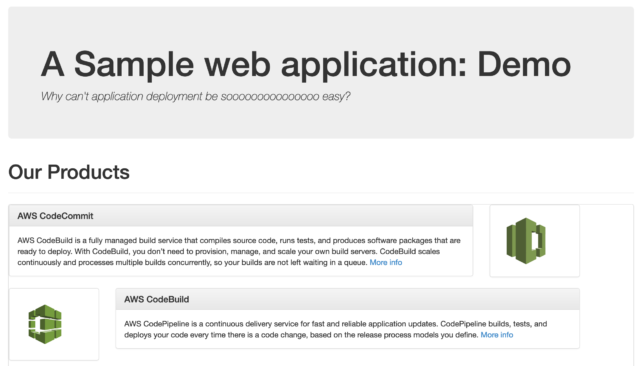Click the word Sample in the page title
The image size is (640, 366).
(134, 65)
